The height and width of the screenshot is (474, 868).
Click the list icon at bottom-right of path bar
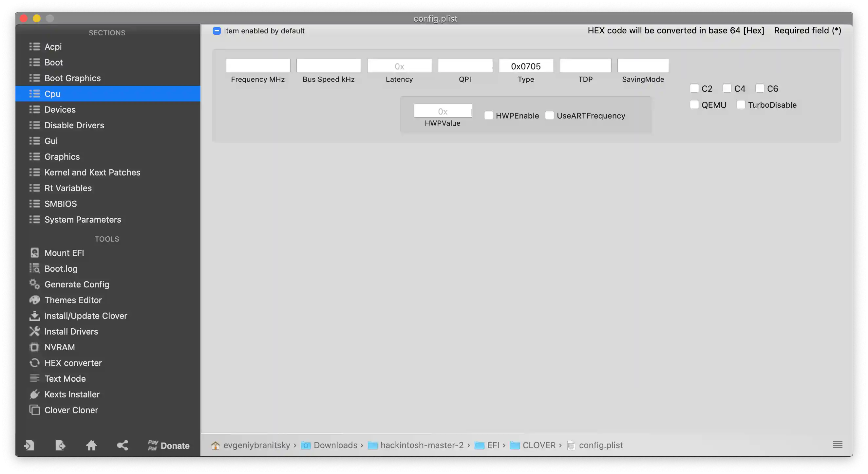click(838, 445)
